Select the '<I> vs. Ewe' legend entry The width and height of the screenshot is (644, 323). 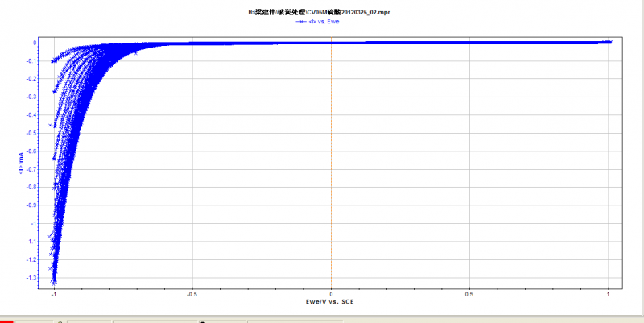point(317,22)
